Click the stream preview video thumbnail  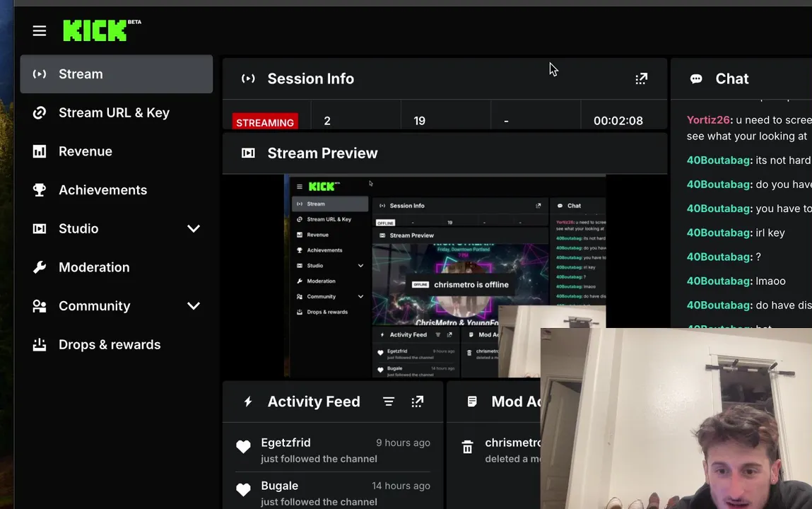[445, 276]
